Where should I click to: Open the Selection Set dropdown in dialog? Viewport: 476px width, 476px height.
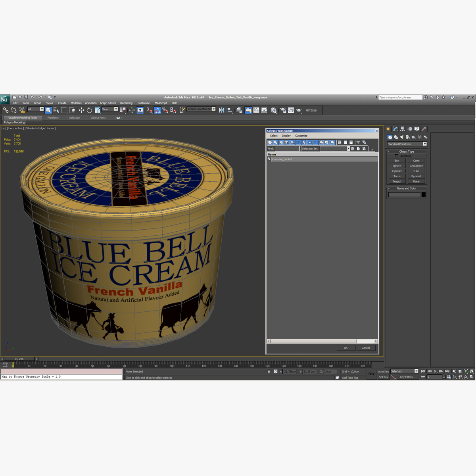(x=335, y=149)
